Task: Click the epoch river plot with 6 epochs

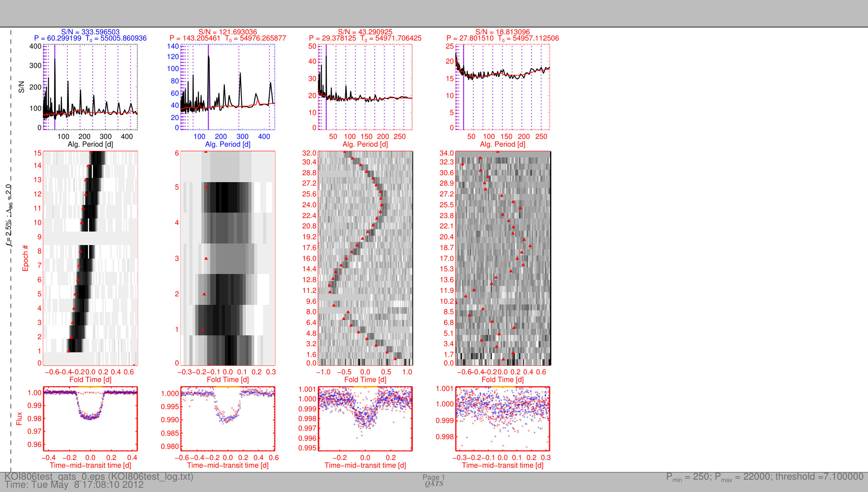Action: [228, 258]
